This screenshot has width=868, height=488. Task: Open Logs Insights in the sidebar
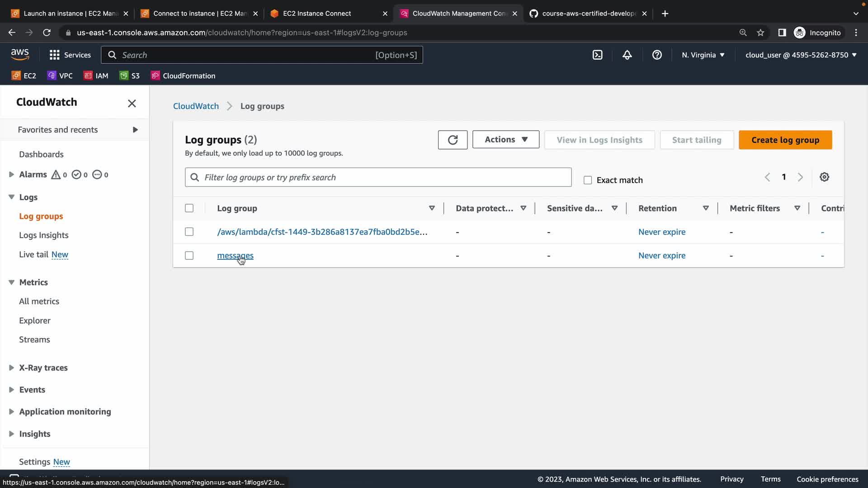[44, 235]
